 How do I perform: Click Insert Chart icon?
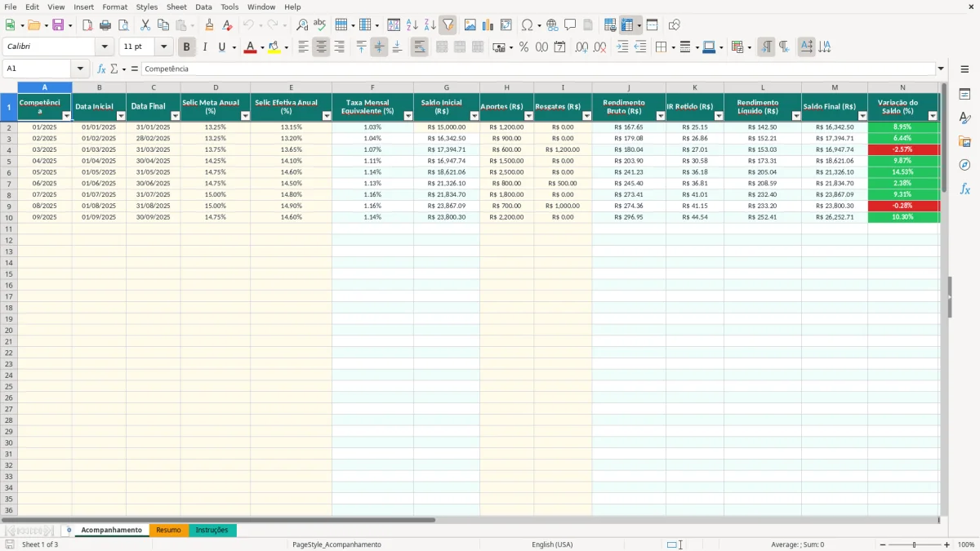(488, 25)
